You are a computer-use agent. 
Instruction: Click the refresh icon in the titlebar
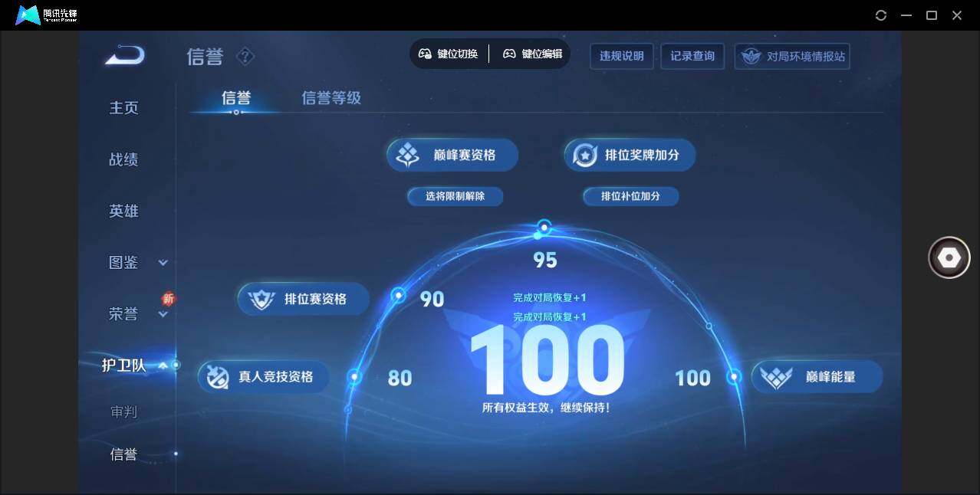[880, 15]
